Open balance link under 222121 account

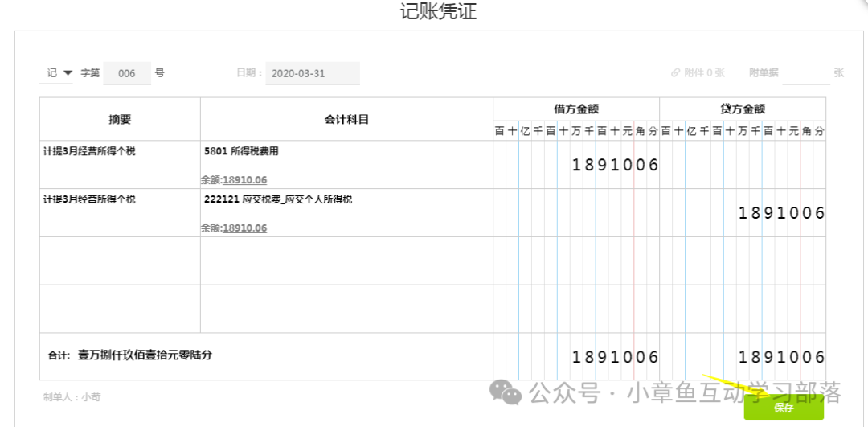[x=244, y=228]
